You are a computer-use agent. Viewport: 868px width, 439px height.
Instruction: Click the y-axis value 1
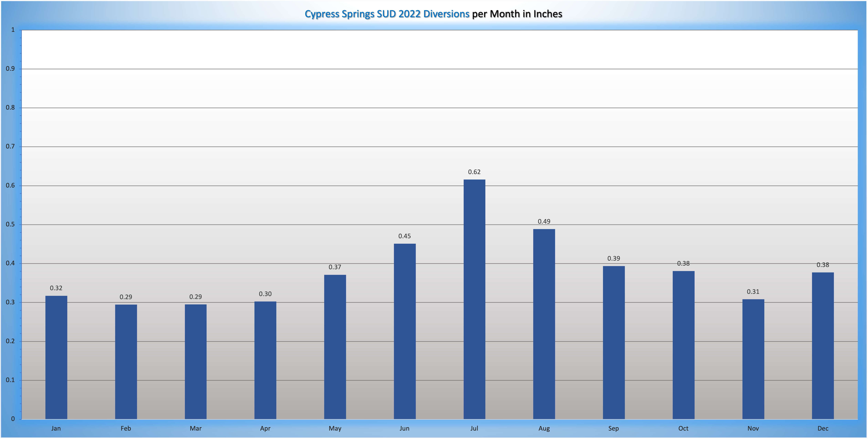point(13,30)
